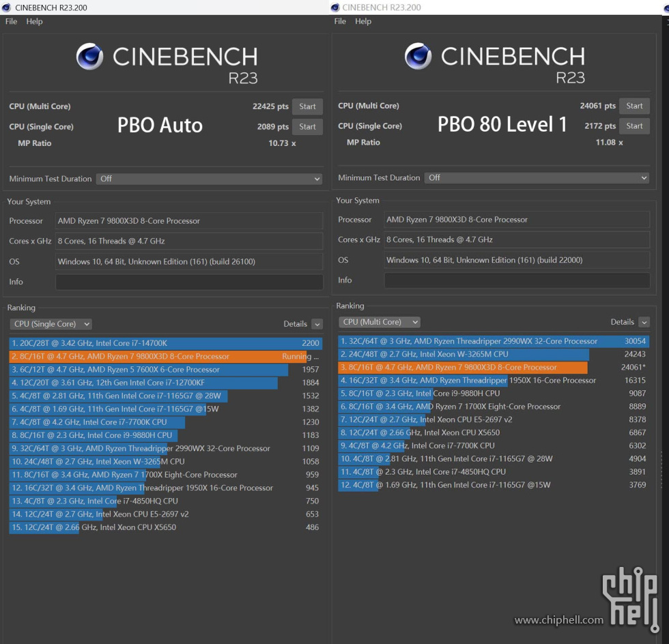Click the Cores x GHz field in the right window
Screen dimensions: 669x644
click(517, 239)
